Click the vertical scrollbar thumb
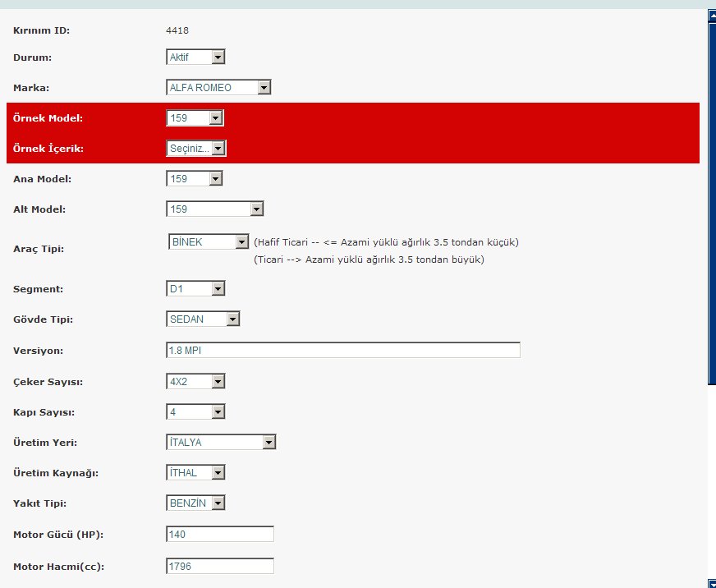 [x=713, y=204]
